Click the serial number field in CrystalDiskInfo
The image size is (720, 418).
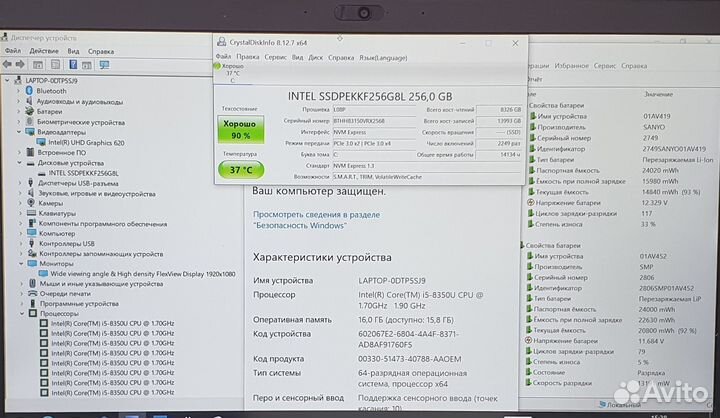point(374,121)
